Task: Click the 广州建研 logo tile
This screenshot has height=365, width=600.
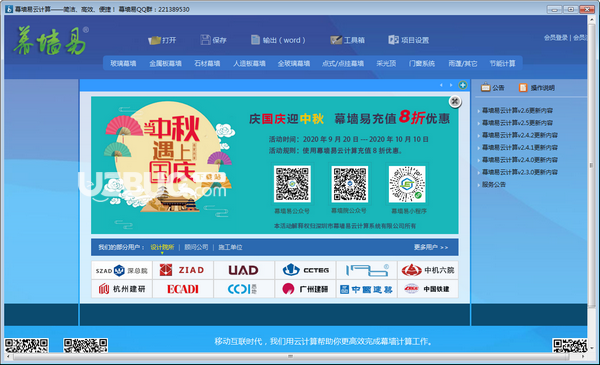Action: [x=305, y=289]
